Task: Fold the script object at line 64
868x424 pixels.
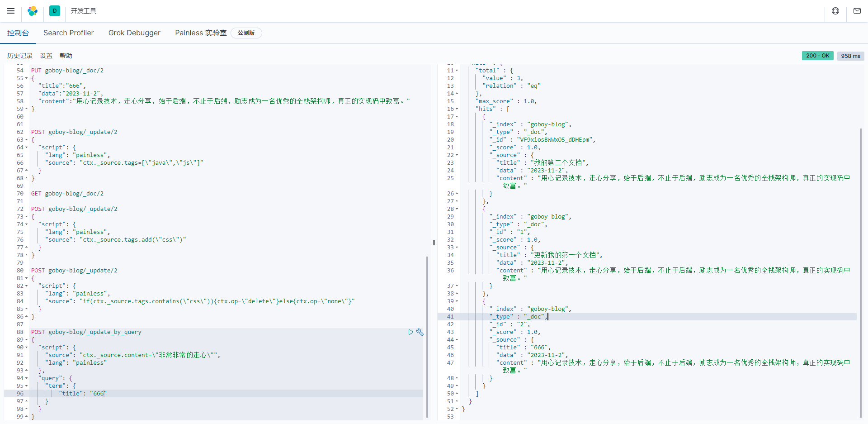Action: pos(26,148)
